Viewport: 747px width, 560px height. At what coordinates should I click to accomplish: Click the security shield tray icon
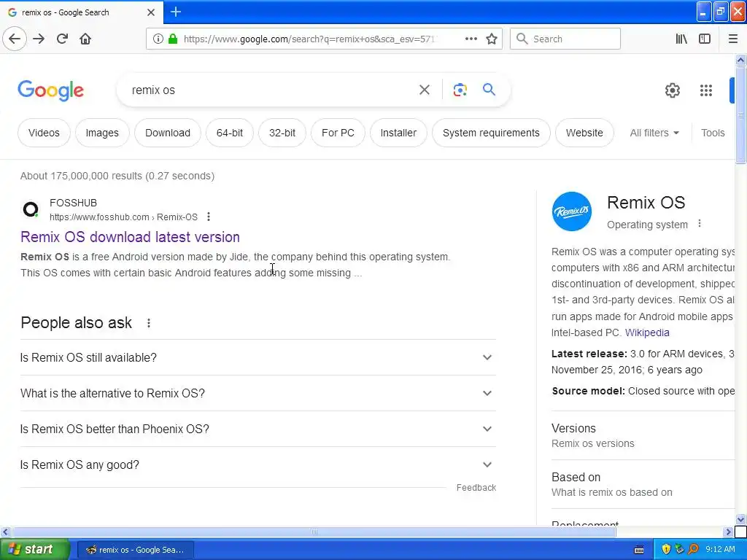click(666, 549)
